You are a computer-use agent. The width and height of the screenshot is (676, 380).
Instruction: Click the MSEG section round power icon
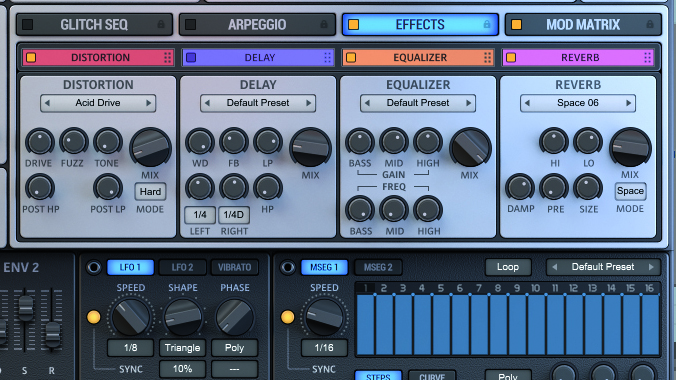(x=288, y=267)
